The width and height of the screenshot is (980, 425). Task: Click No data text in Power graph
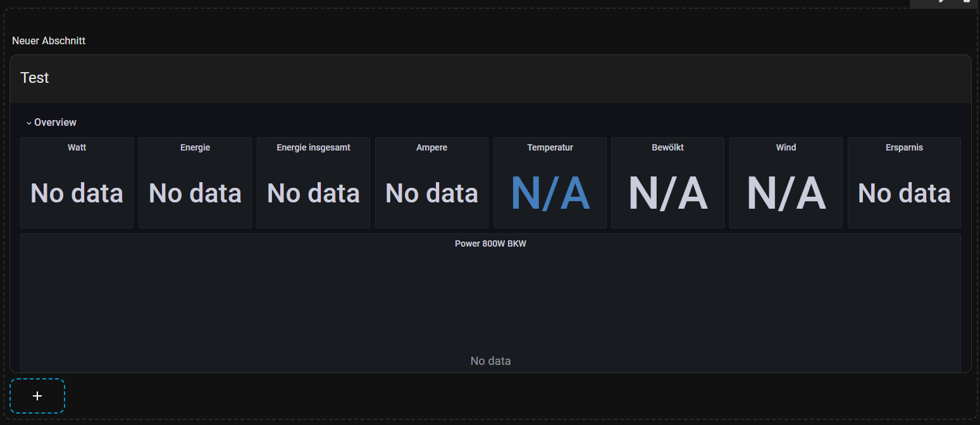(490, 361)
